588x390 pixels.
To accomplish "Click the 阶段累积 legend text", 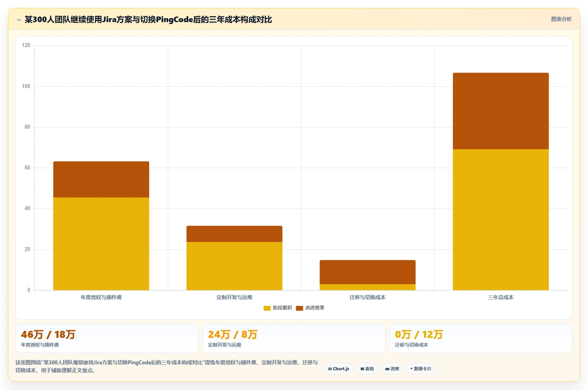I will (x=282, y=308).
